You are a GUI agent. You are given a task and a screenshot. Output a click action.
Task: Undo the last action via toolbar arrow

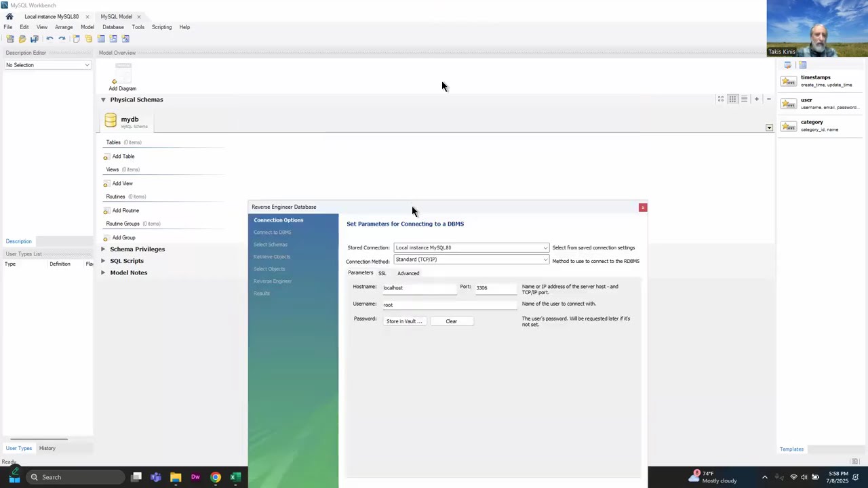[50, 39]
